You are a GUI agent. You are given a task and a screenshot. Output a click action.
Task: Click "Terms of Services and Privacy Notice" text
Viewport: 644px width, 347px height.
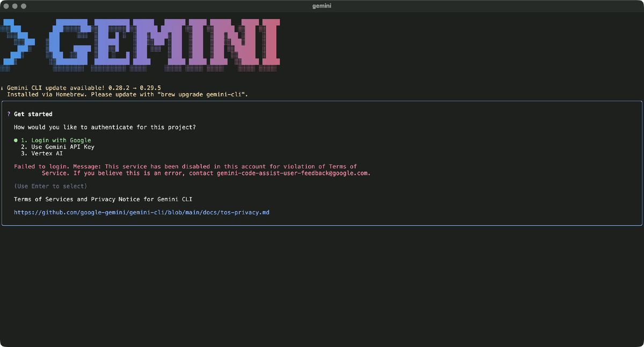tap(103, 200)
